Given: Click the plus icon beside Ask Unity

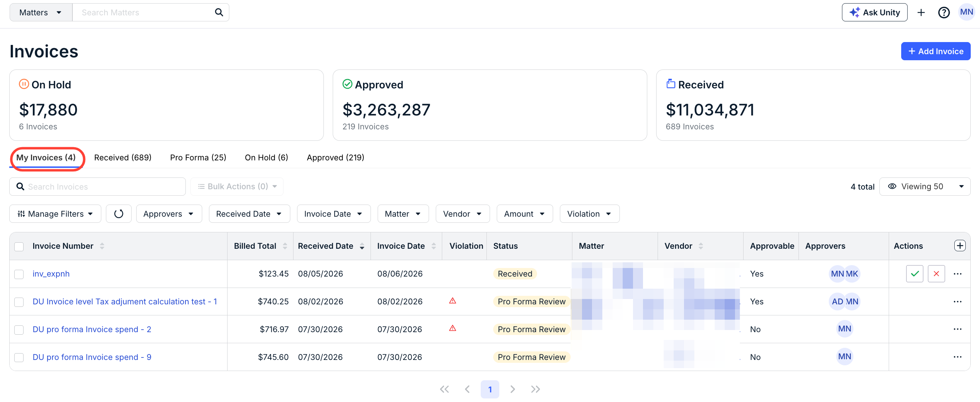Looking at the screenshot, I should [x=921, y=12].
